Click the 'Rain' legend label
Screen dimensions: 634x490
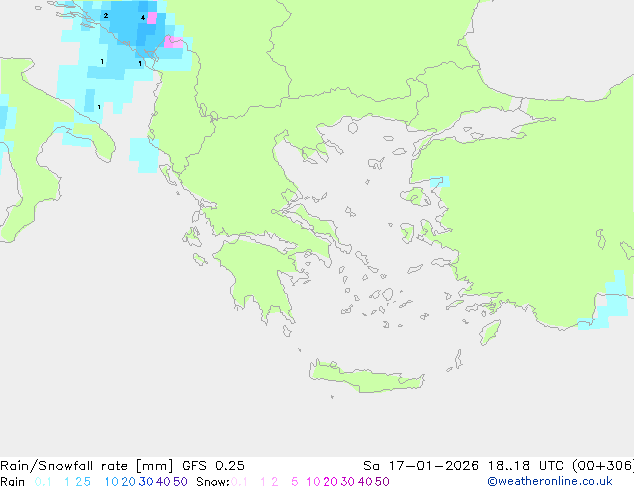[x=13, y=482]
